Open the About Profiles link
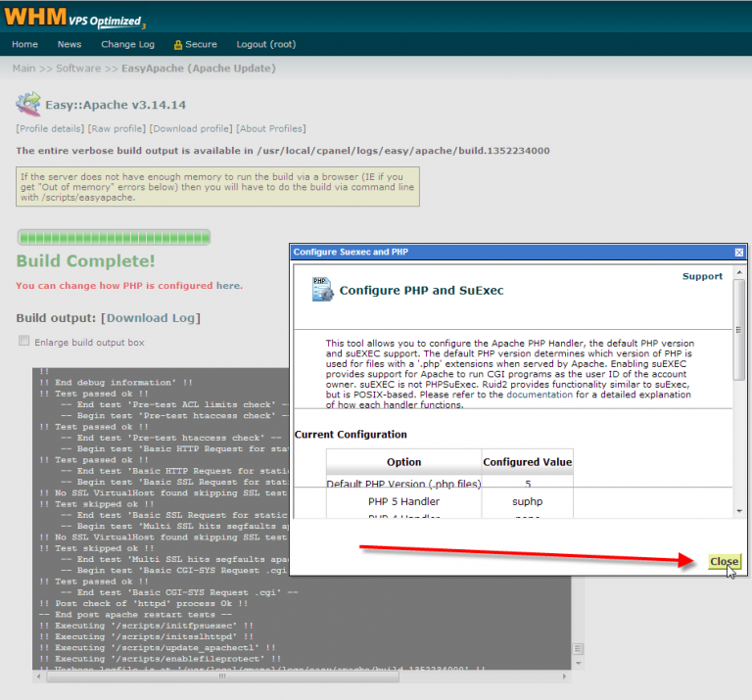This screenshot has width=752, height=700. (271, 128)
